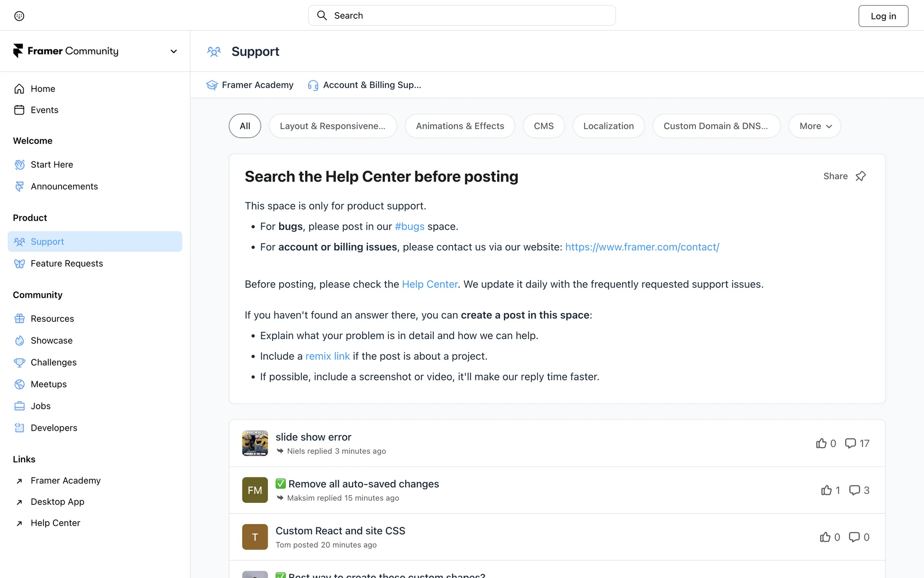The height and width of the screenshot is (578, 924).
Task: Click the Account & Billing headset icon
Action: pyautogui.click(x=313, y=85)
